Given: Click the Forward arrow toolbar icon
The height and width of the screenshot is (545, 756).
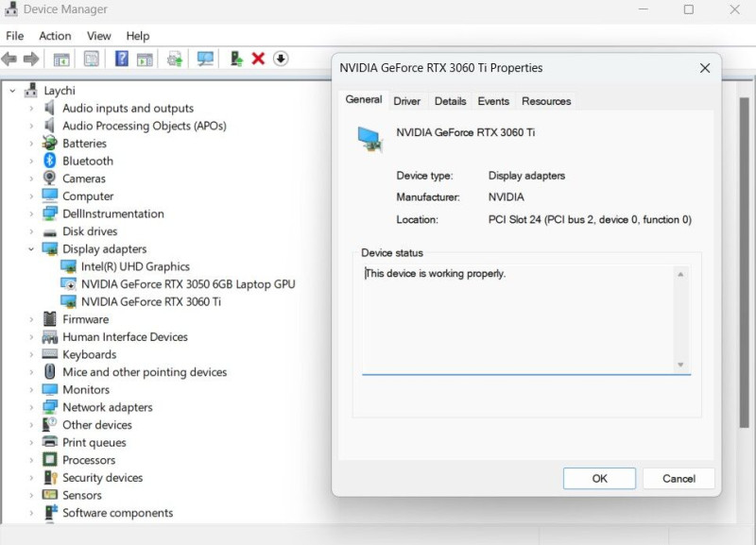Looking at the screenshot, I should [31, 59].
